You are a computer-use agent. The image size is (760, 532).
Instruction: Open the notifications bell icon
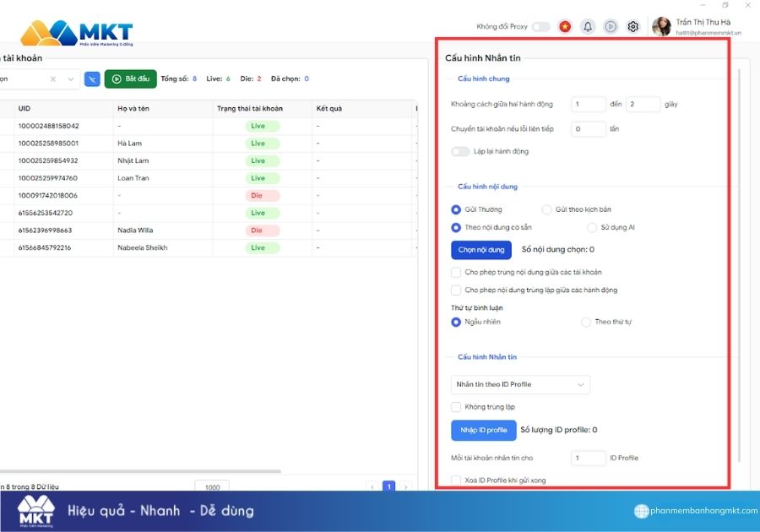tap(589, 26)
